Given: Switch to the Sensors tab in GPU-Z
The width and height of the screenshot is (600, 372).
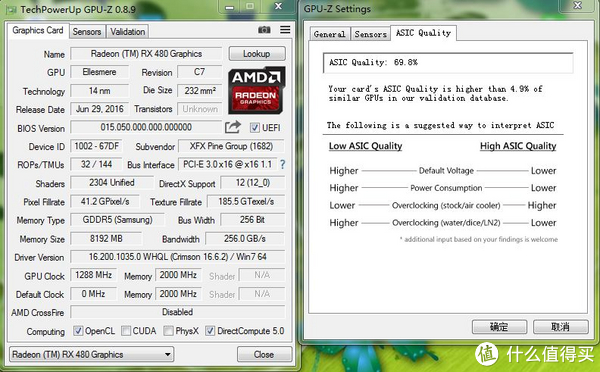Looking at the screenshot, I should point(87,32).
